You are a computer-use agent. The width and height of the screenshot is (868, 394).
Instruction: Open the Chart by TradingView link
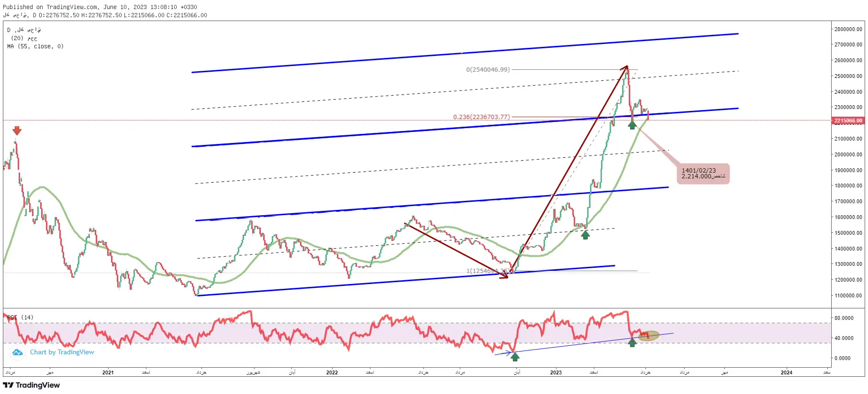[62, 352]
